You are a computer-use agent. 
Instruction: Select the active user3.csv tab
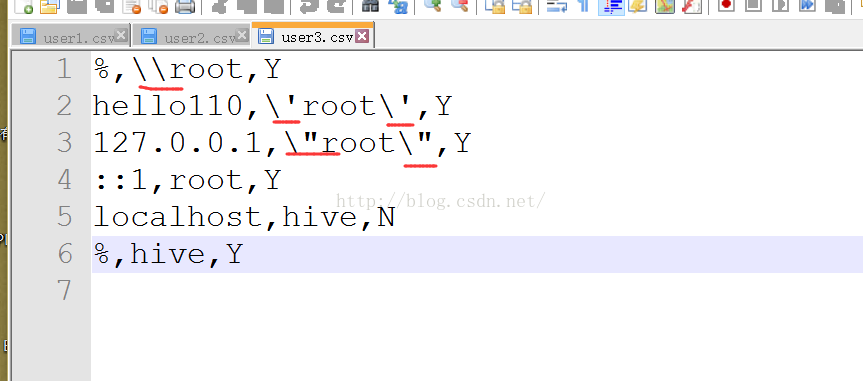pyautogui.click(x=313, y=36)
